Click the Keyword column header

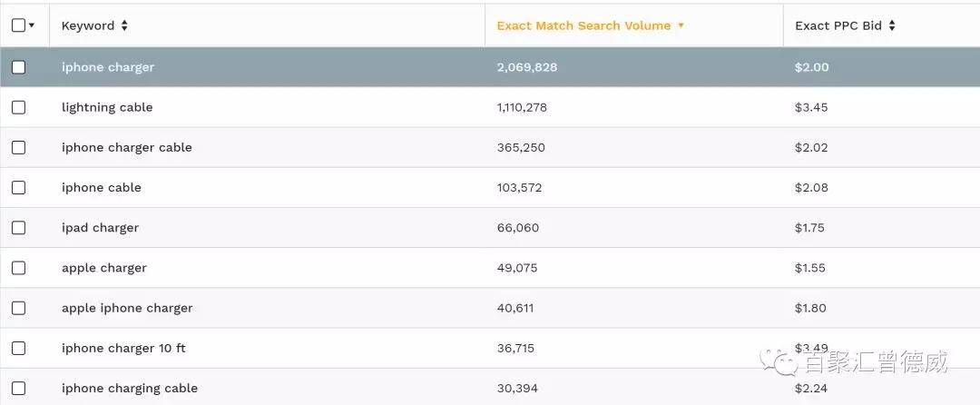click(87, 25)
